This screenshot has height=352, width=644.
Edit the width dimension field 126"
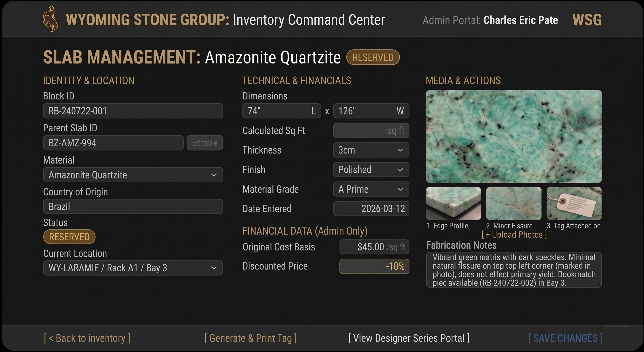coord(371,111)
